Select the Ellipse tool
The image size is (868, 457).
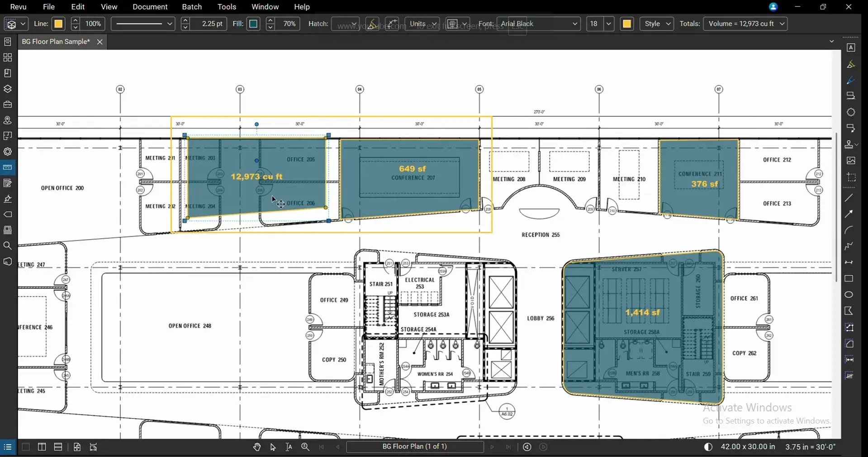[849, 295]
